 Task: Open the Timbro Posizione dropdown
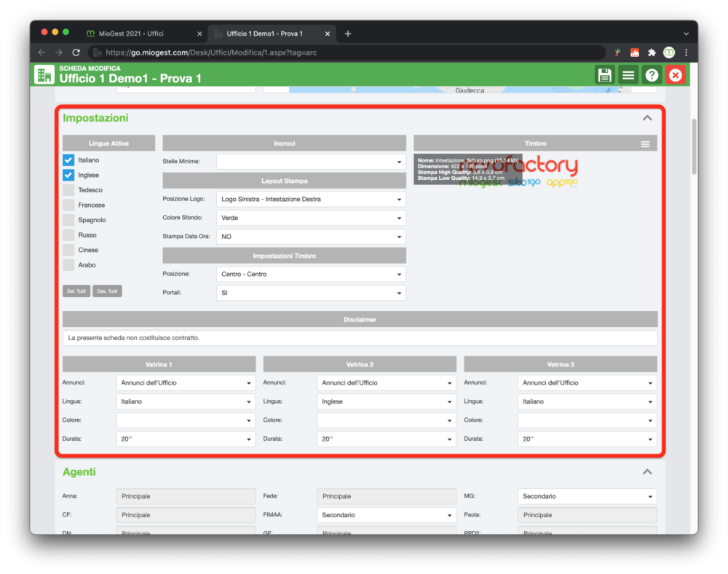click(311, 274)
